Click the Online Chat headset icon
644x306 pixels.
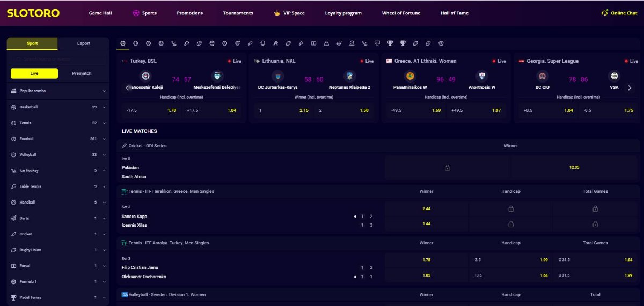pos(605,13)
